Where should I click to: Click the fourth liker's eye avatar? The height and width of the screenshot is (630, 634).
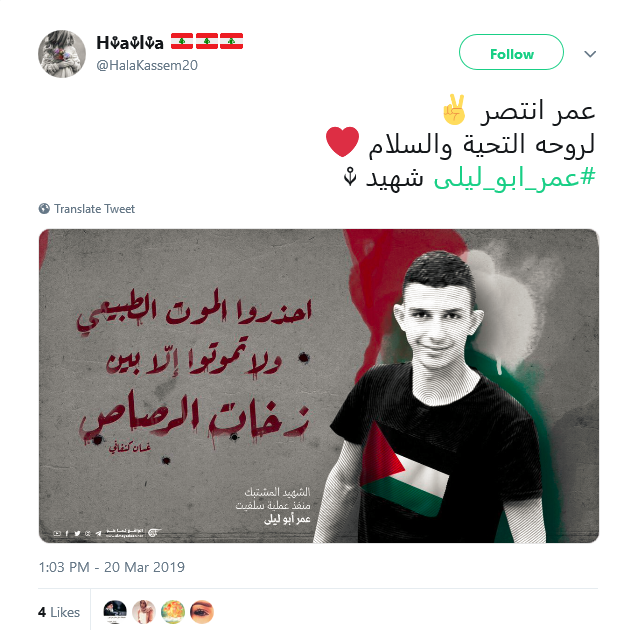coord(202,612)
